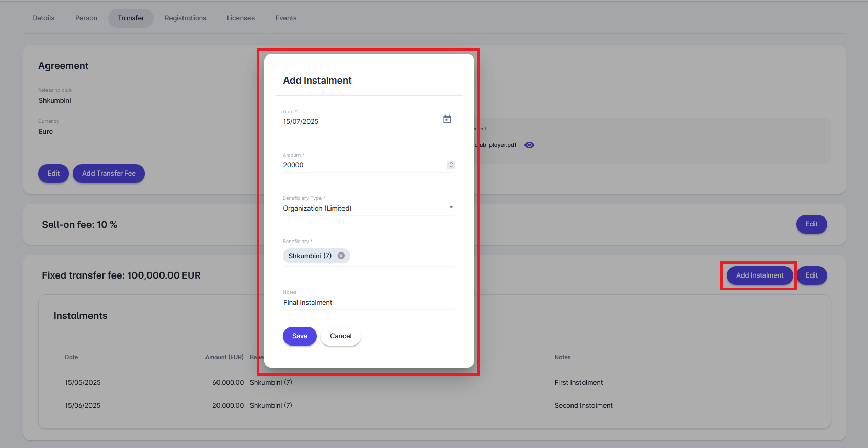Edit the Agreement section
The width and height of the screenshot is (868, 448).
(x=53, y=174)
